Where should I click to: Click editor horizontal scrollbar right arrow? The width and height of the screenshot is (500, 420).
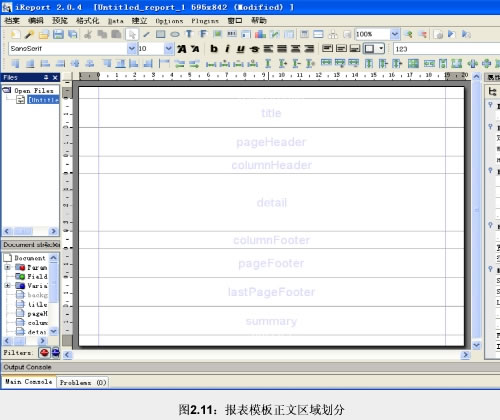pos(465,355)
